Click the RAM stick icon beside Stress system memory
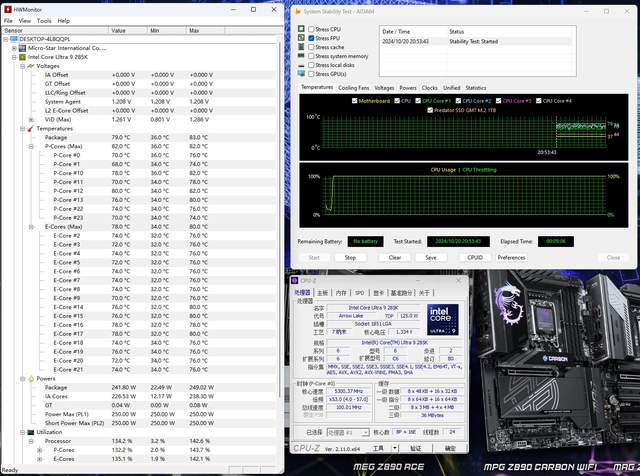The width and height of the screenshot is (640, 476). click(x=301, y=56)
